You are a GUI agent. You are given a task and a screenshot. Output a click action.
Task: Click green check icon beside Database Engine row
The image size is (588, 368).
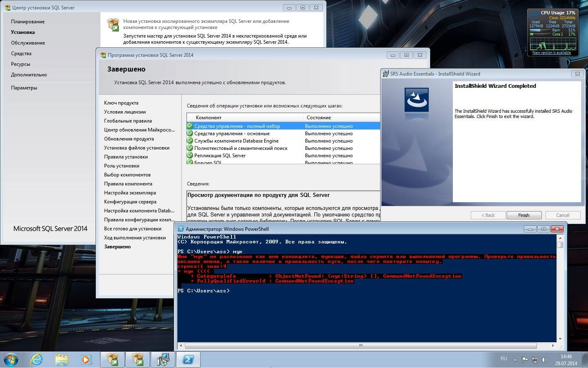point(190,141)
